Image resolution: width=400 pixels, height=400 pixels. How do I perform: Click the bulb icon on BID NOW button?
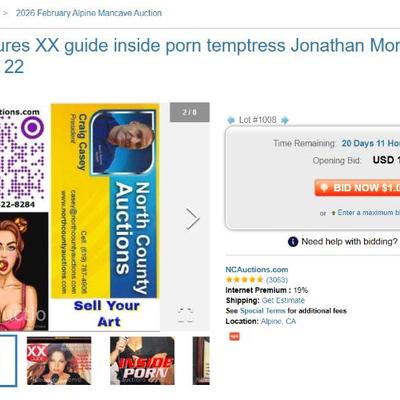[x=324, y=188]
